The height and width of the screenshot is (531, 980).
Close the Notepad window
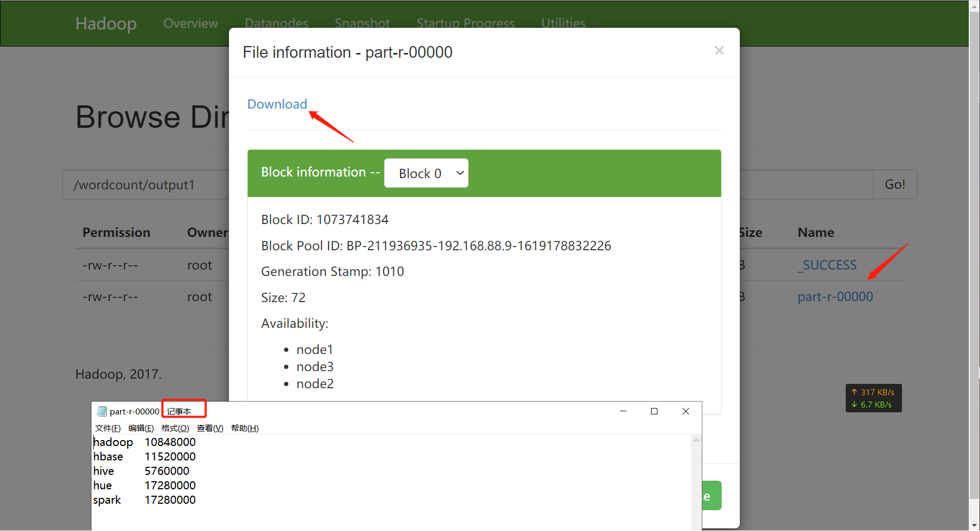(686, 411)
